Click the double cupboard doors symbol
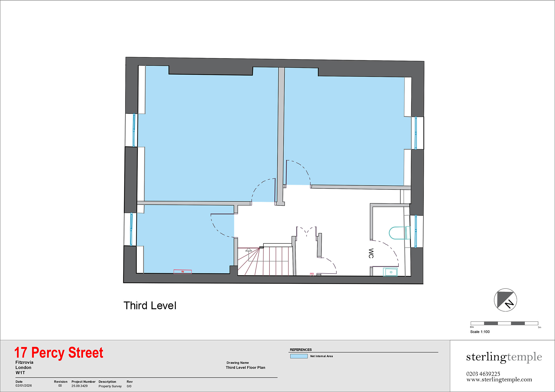555x392 pixels. (x=306, y=231)
